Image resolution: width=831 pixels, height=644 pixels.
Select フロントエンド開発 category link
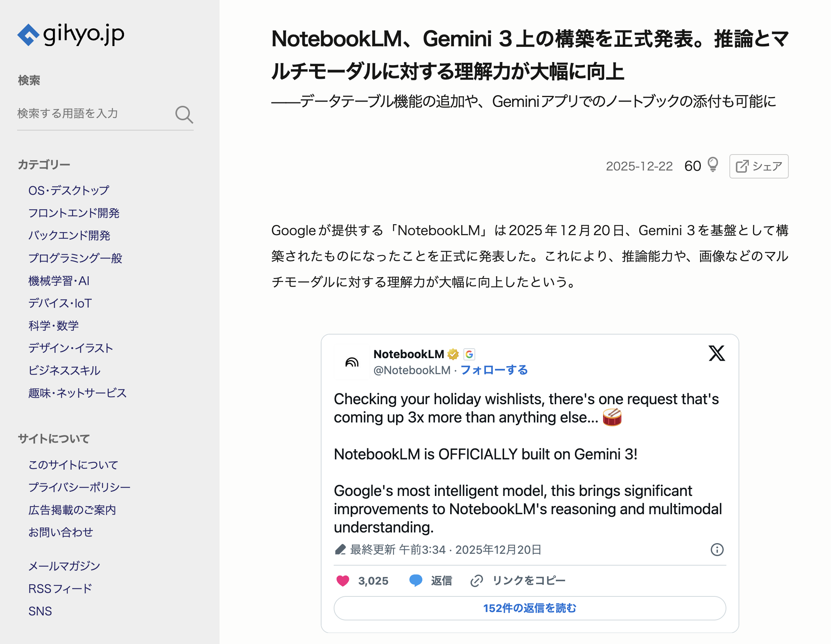[74, 213]
